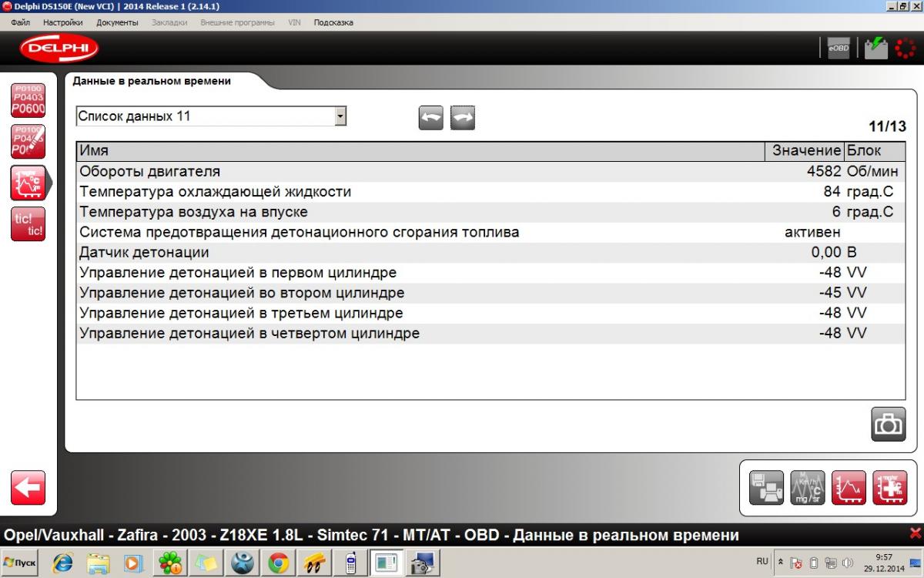Launch Google Chrome from taskbar
The width and height of the screenshot is (924, 578).
pos(278,563)
